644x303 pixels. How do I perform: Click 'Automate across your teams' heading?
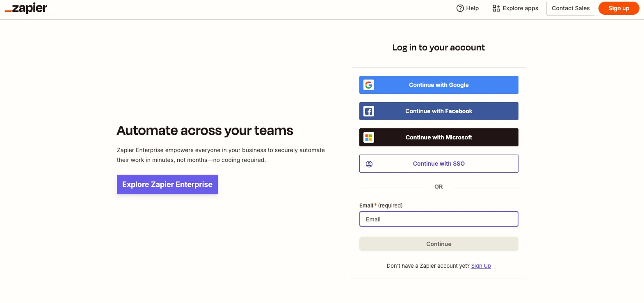coord(205,130)
